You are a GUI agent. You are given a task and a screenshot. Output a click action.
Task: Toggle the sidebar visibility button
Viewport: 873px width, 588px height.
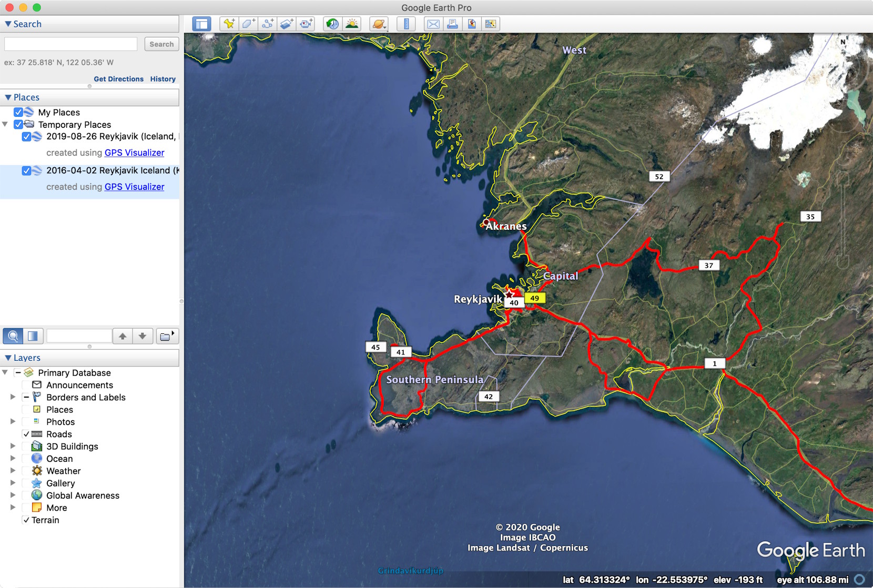tap(201, 24)
